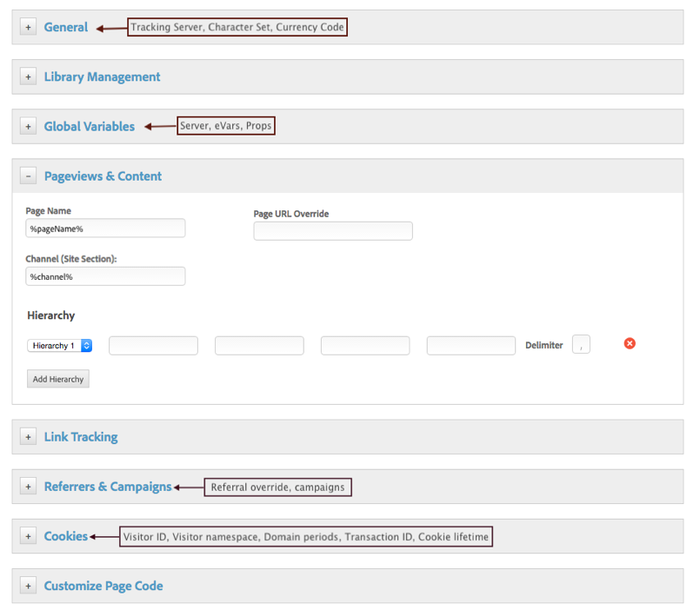This screenshot has width=700, height=610.
Task: Click the Global Variables heading link
Action: [x=89, y=126]
